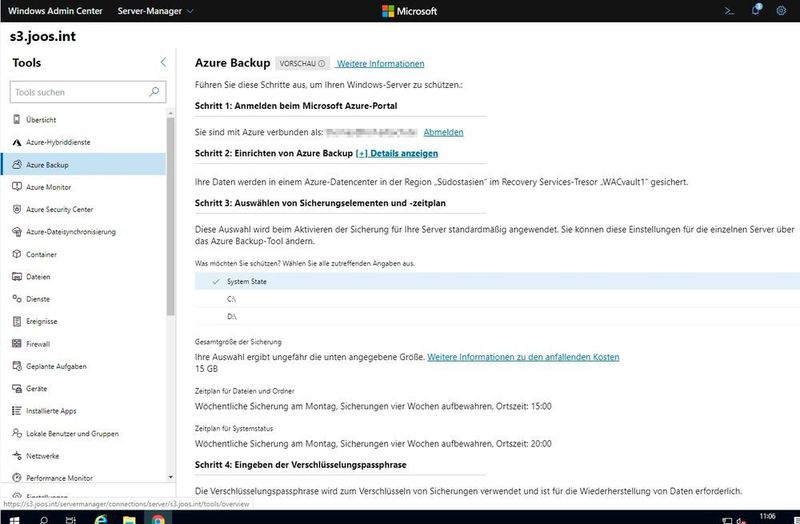The image size is (800, 524).
Task: Select the D:\ drive for backup
Action: click(x=497, y=316)
